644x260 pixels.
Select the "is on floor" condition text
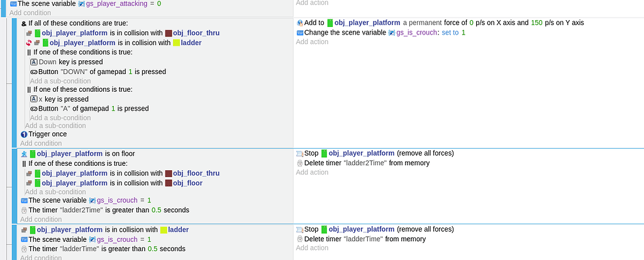click(120, 154)
